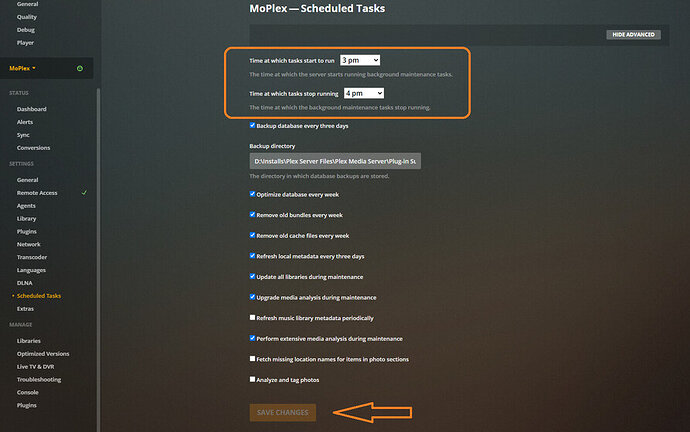Click the sidebar vertical scrollbar
The height and width of the screenshot is (432, 690).
(98, 260)
